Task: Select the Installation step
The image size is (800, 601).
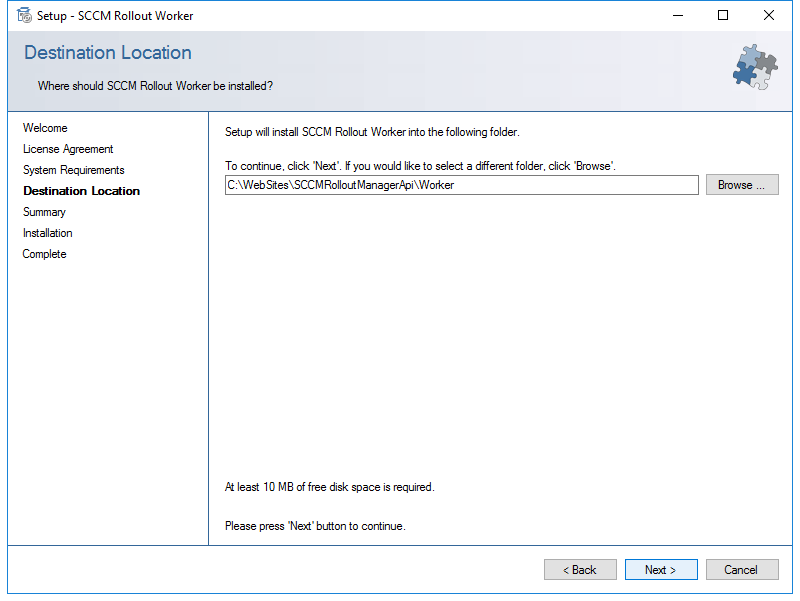Action: 47,233
